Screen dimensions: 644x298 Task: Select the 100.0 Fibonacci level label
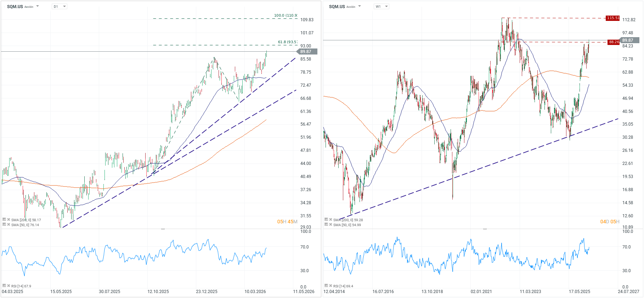coord(286,16)
